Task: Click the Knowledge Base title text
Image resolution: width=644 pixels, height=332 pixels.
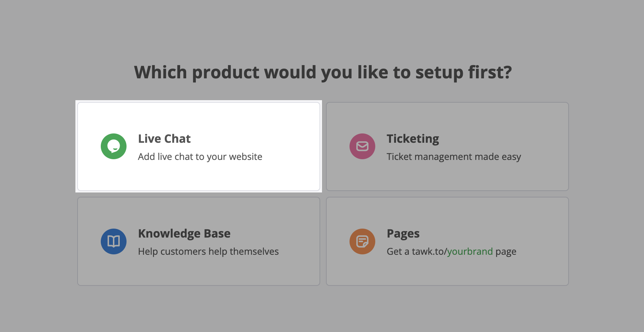Action: 184,234
